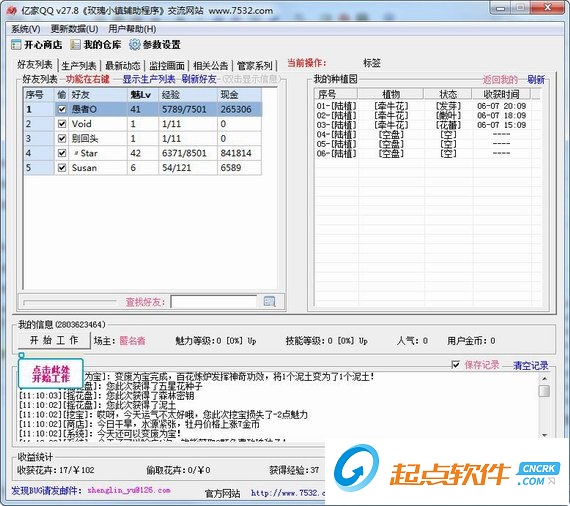The width and height of the screenshot is (570, 506).
Task: Click email shenglin_yu@126.com
Action: pyautogui.click(x=129, y=490)
